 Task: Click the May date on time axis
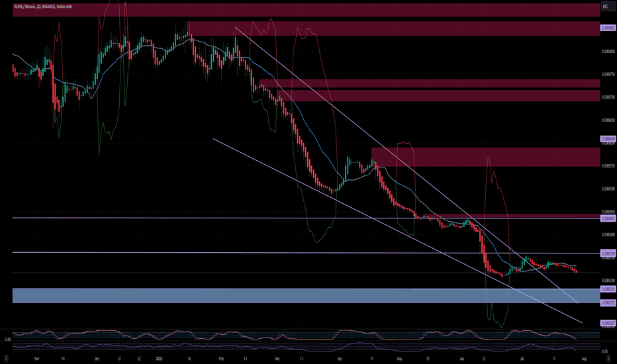coord(400,359)
